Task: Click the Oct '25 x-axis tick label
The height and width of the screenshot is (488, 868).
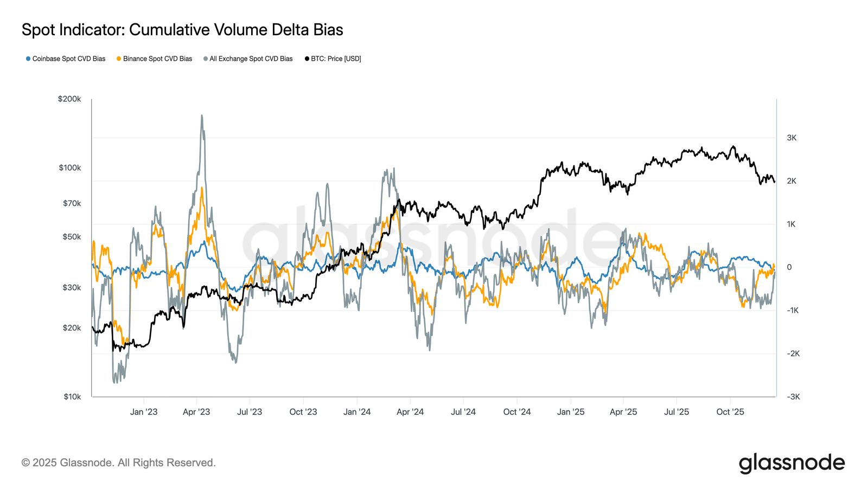Action: click(x=730, y=412)
